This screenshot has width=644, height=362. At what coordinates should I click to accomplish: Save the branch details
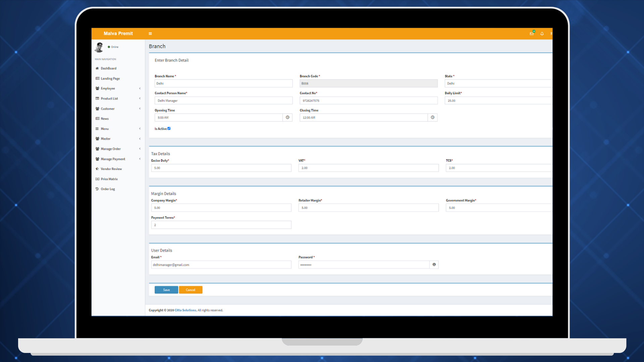click(x=166, y=290)
